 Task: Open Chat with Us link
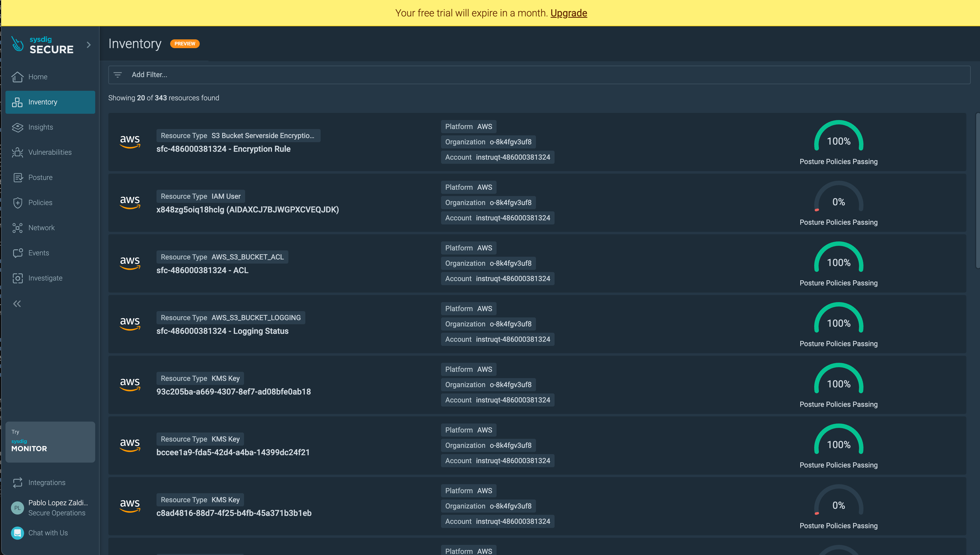[48, 533]
